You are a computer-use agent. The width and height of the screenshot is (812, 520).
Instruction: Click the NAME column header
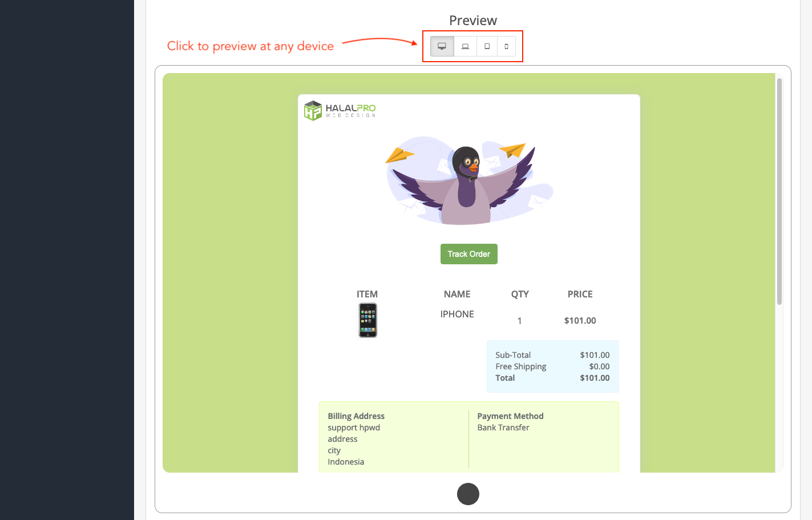457,294
